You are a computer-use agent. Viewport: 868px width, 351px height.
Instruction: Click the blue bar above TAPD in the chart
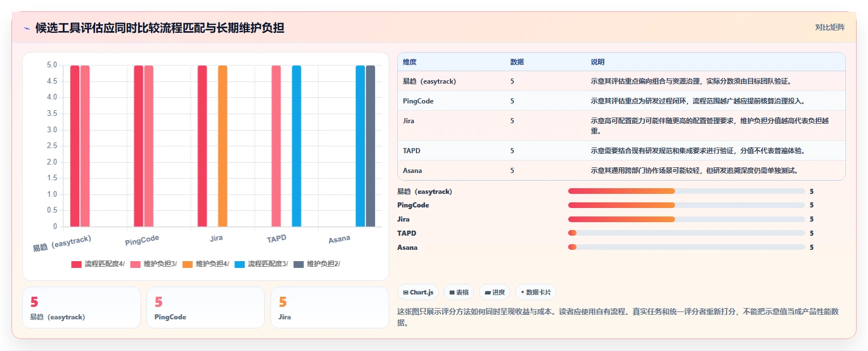coord(297,146)
